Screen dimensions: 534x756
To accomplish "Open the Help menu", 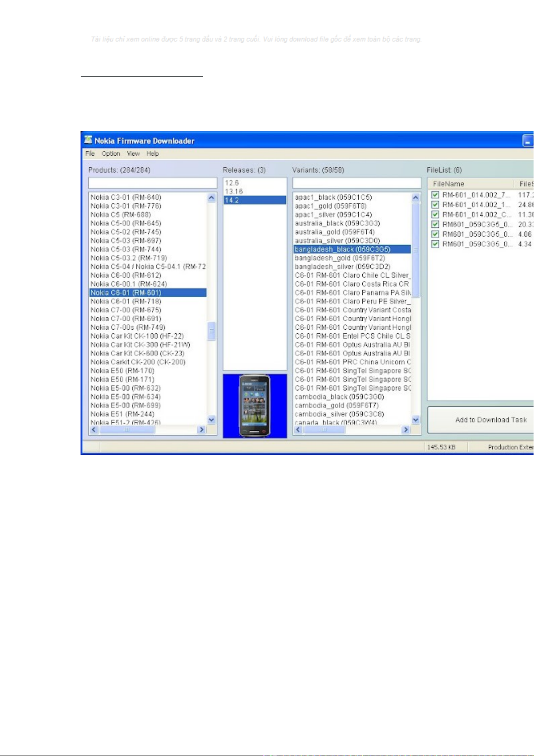I will pyautogui.click(x=152, y=153).
